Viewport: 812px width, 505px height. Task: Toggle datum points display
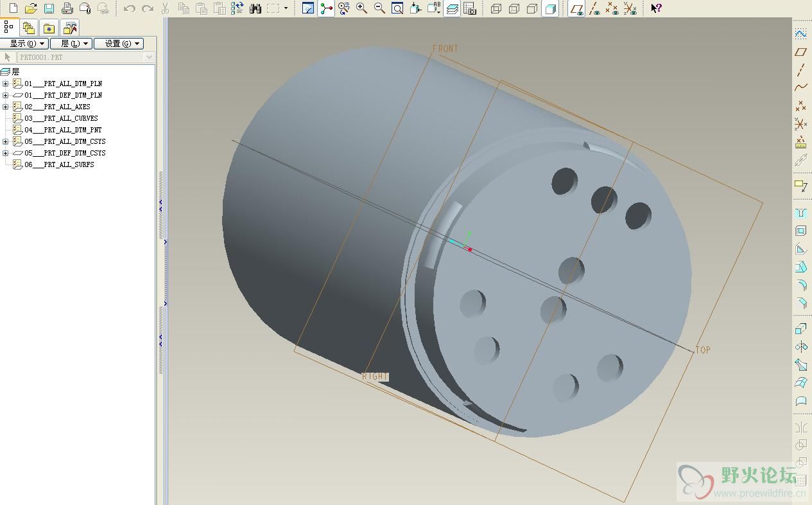tap(613, 8)
